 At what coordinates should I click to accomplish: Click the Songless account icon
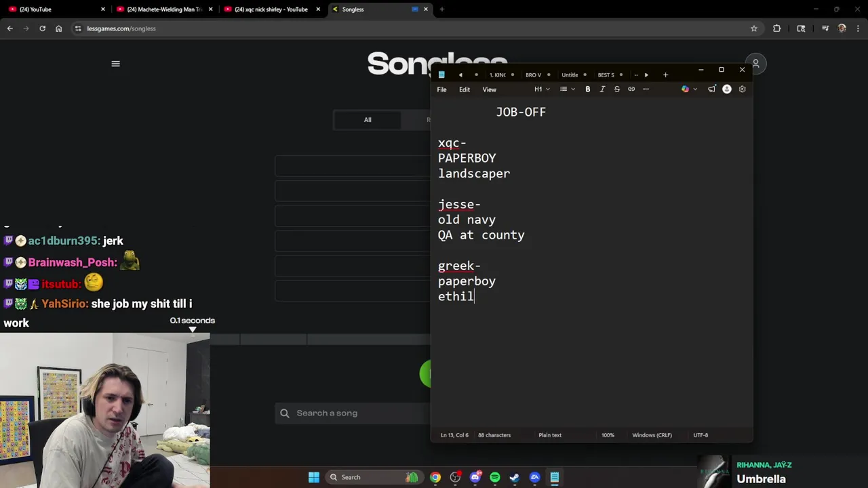point(755,64)
